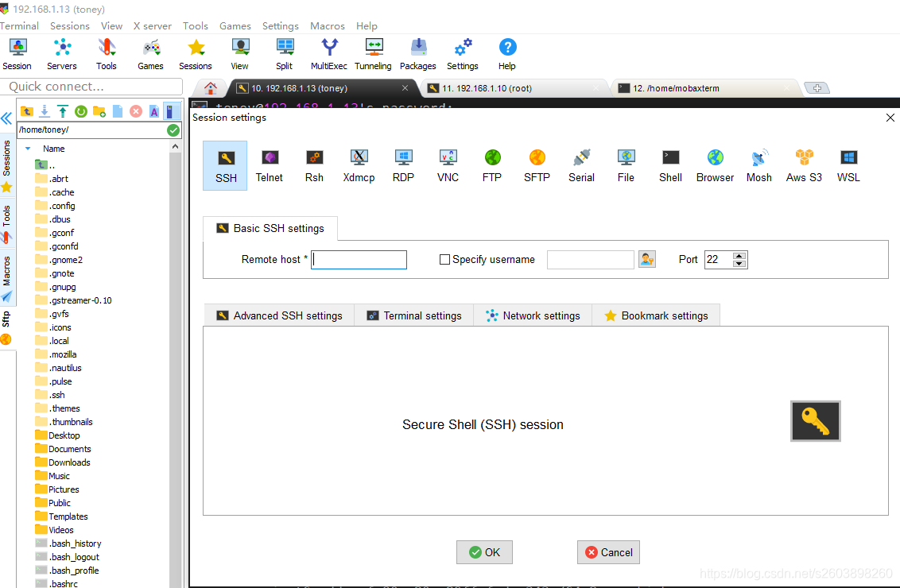Image resolution: width=900 pixels, height=588 pixels.
Task: Choose the Xdmcp session type
Action: (x=359, y=166)
